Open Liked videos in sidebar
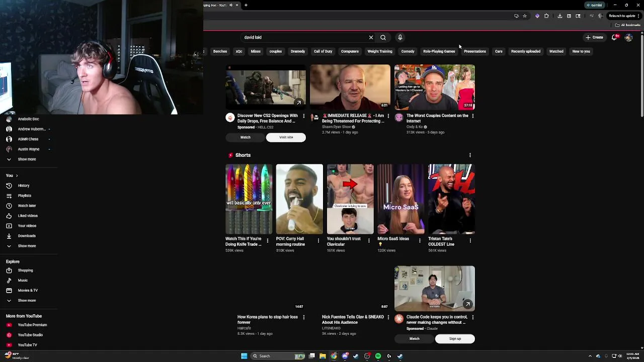 28,216
